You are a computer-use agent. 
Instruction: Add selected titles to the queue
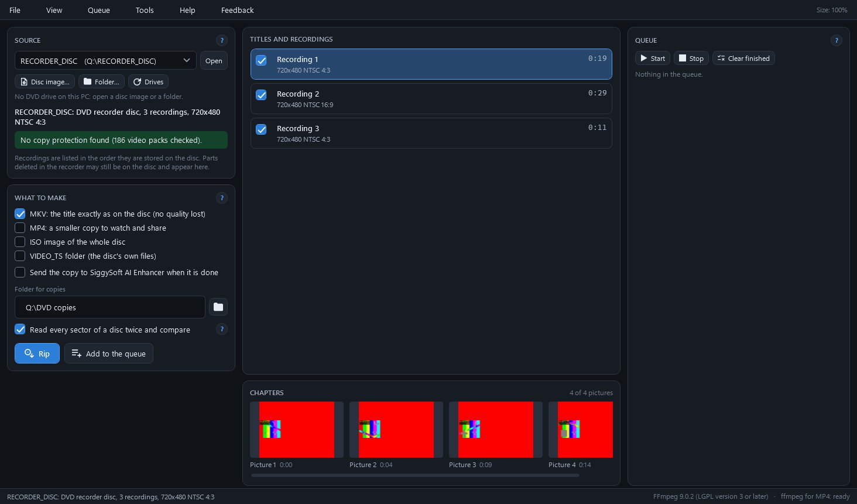coord(108,354)
